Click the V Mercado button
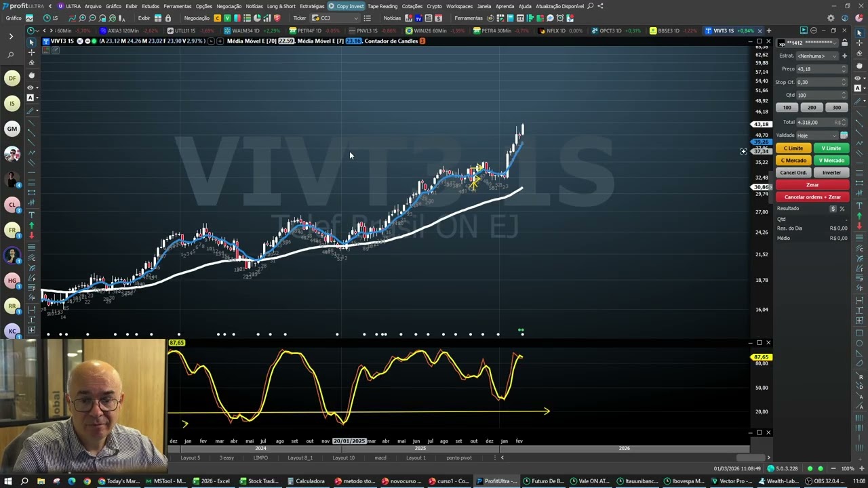The image size is (868, 488). click(x=831, y=161)
